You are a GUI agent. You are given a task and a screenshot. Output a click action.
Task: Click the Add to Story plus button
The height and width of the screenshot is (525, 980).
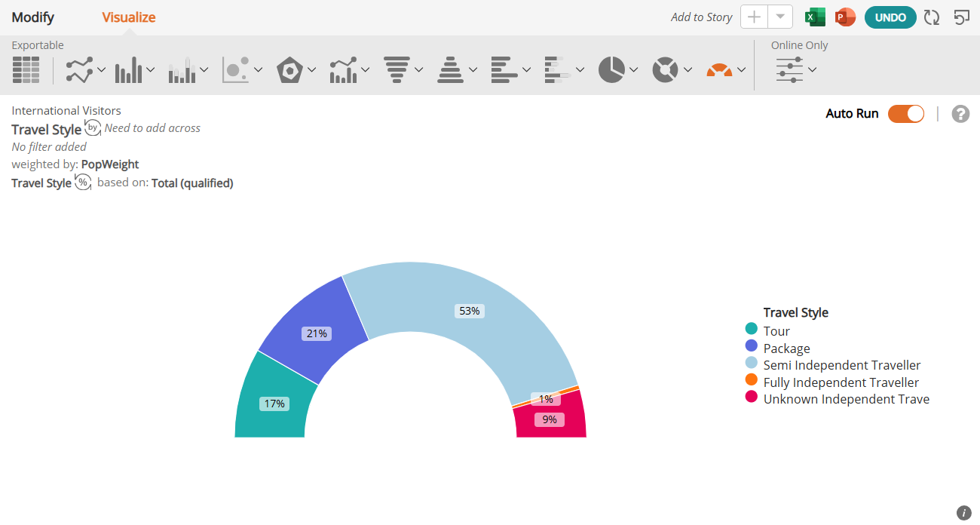click(x=754, y=17)
